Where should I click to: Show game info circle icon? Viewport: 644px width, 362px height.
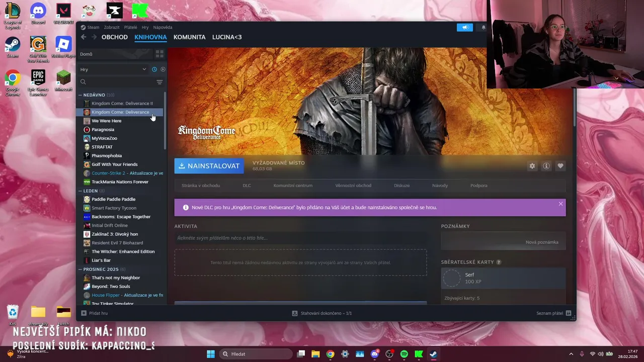[546, 166]
